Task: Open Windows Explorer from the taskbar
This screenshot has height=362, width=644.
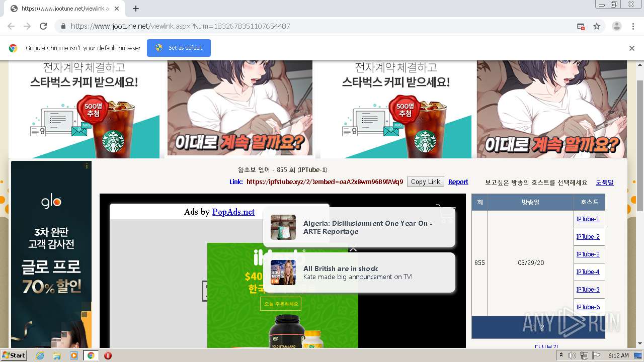Action: (57, 355)
